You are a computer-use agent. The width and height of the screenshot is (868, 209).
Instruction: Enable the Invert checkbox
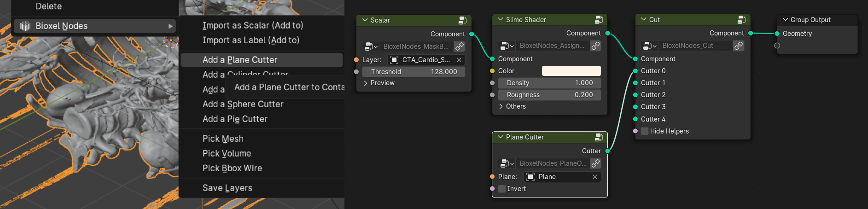click(502, 189)
